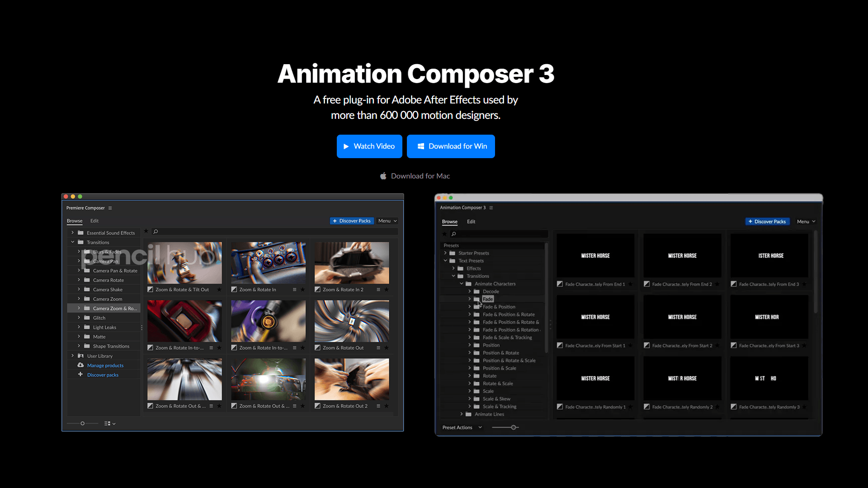Click search field in Animation Composer 3 panel
This screenshot has width=868, height=488.
point(499,234)
